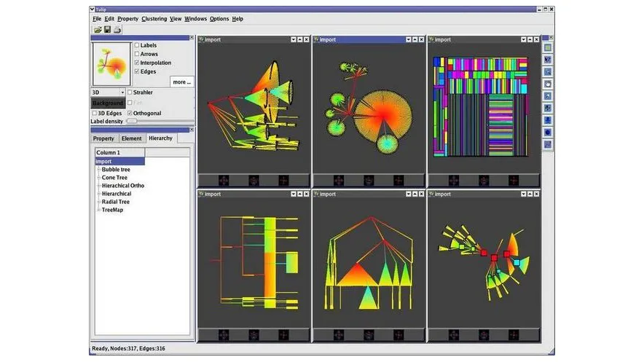
Task: Select the bottom-most tool in the right toolbar
Action: [x=548, y=144]
